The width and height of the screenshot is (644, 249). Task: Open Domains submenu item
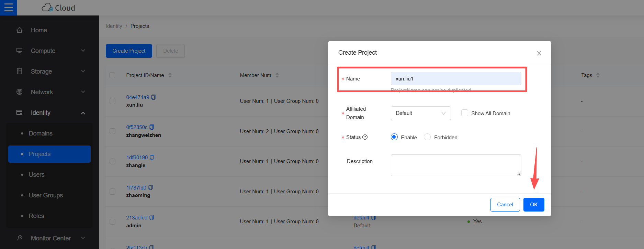tap(49, 133)
